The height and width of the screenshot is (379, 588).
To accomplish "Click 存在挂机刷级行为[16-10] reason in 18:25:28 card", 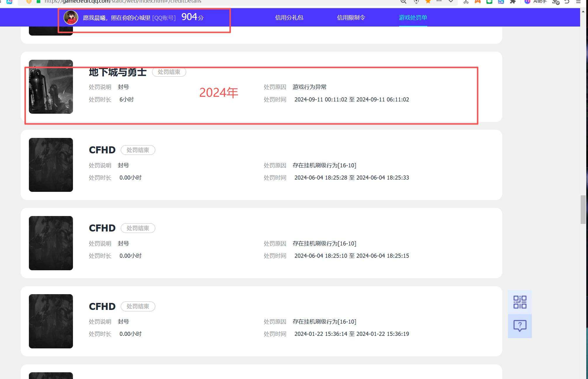I will (324, 165).
